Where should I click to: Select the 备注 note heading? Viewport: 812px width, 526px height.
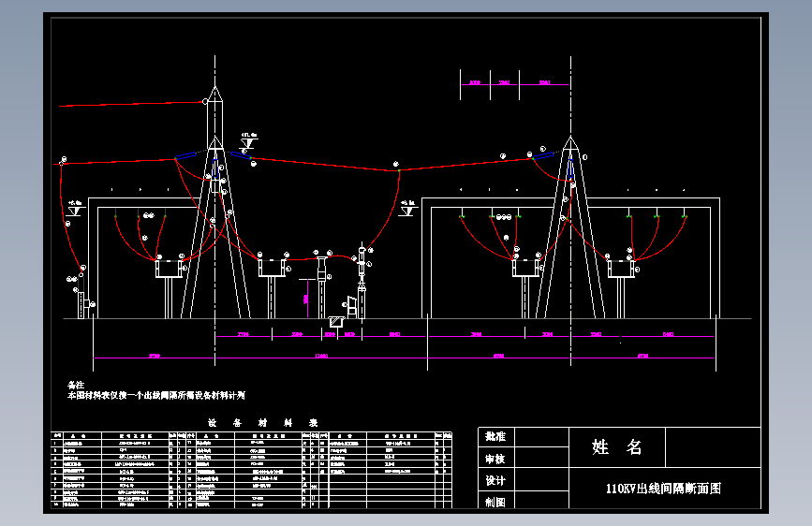point(76,385)
